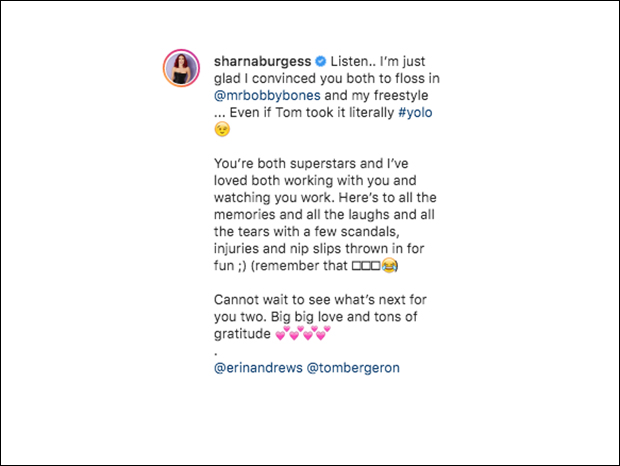Screen dimensions: 620x466
Task: Open sharnaburgess profile picture avatar
Action: pyautogui.click(x=181, y=68)
